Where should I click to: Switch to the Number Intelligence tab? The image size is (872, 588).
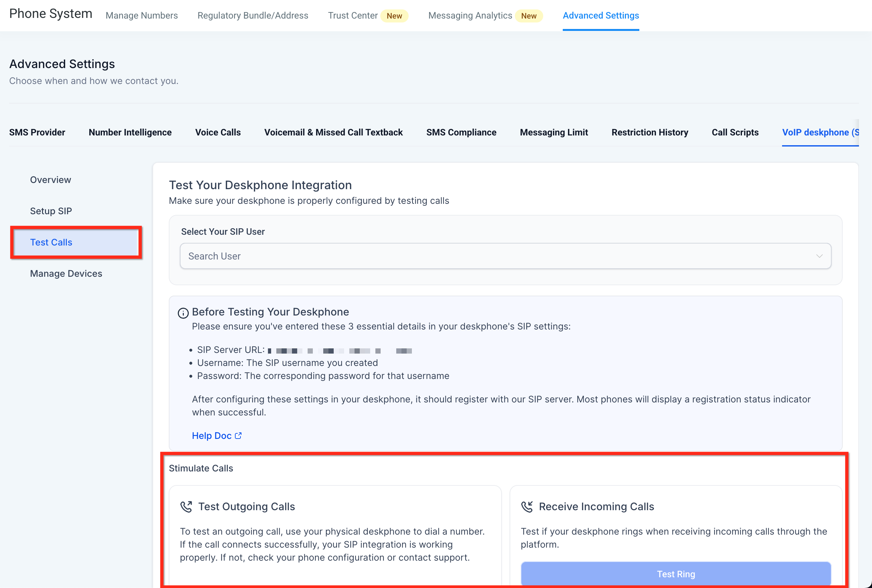130,133
